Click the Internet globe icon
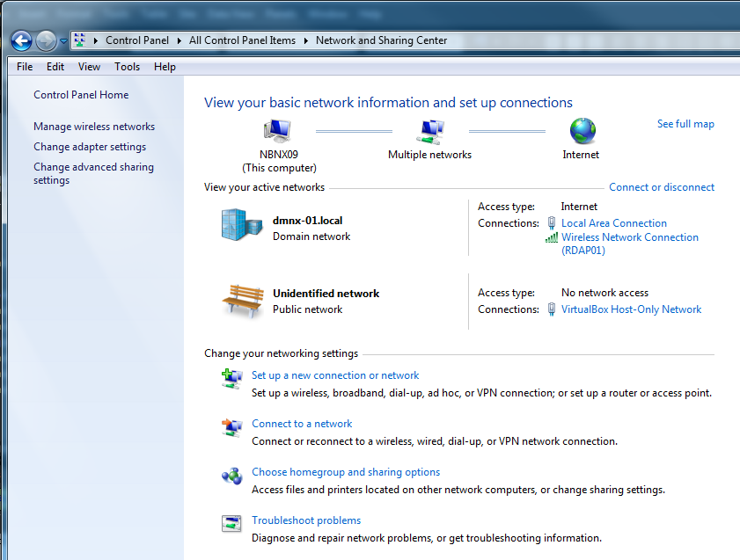 pyautogui.click(x=582, y=132)
